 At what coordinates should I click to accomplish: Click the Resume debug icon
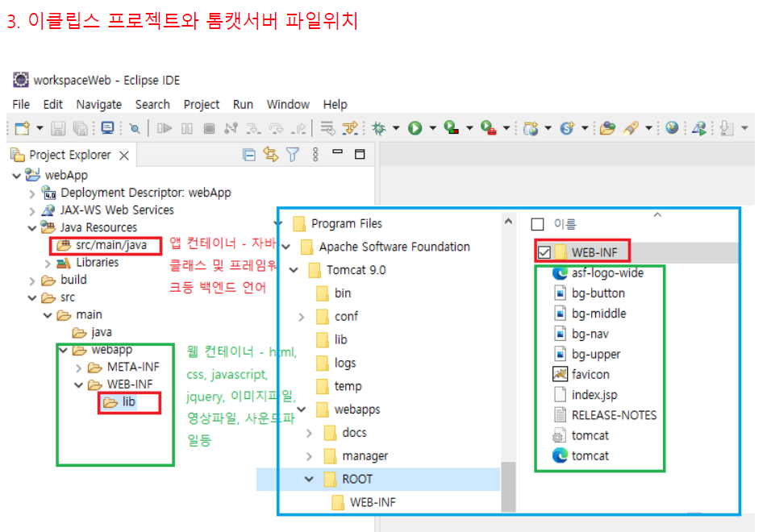[x=165, y=128]
